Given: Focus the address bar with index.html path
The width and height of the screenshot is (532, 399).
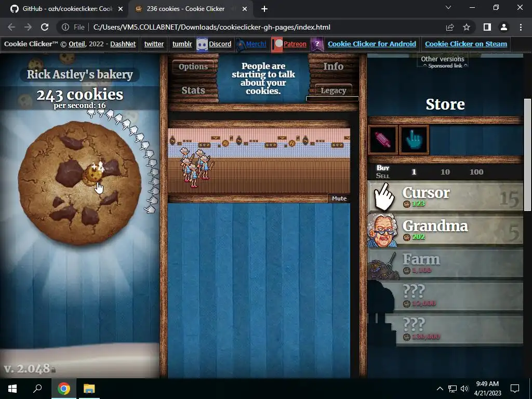Looking at the screenshot, I should click(x=212, y=27).
